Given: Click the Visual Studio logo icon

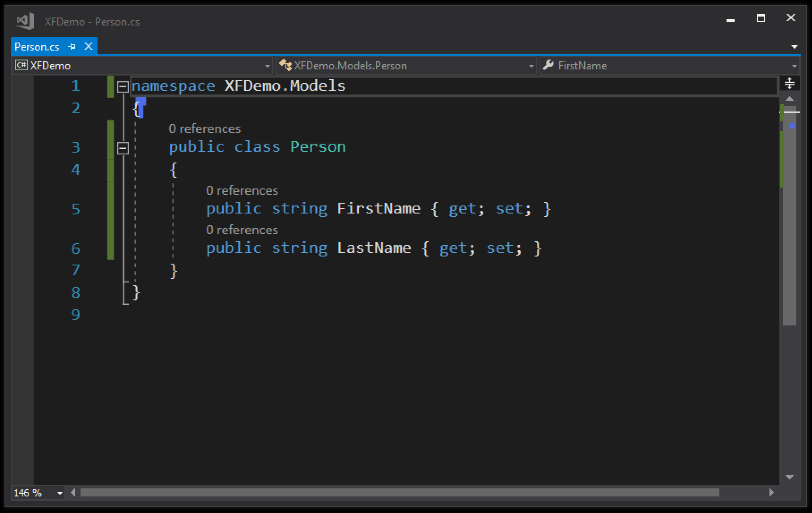Looking at the screenshot, I should [26, 21].
